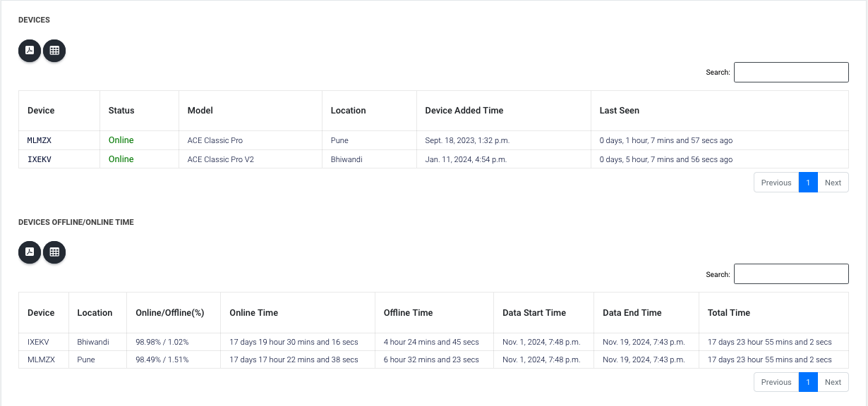The image size is (868, 406).
Task: Click the Devices table search field
Action: click(x=790, y=73)
